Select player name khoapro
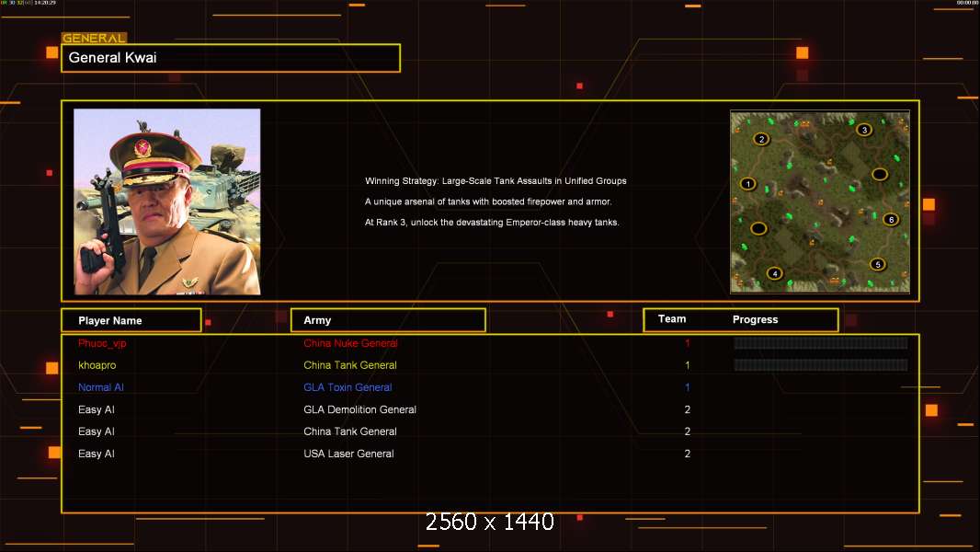The height and width of the screenshot is (552, 980). click(x=97, y=365)
